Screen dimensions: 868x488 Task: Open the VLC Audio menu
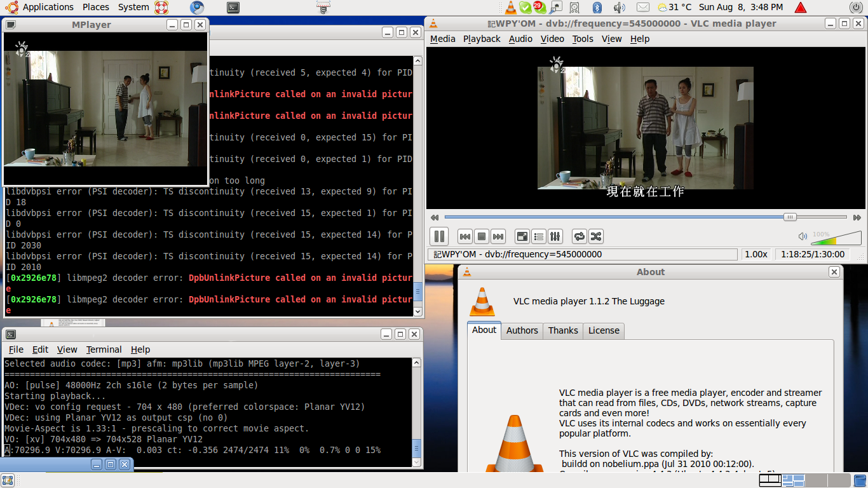point(520,39)
